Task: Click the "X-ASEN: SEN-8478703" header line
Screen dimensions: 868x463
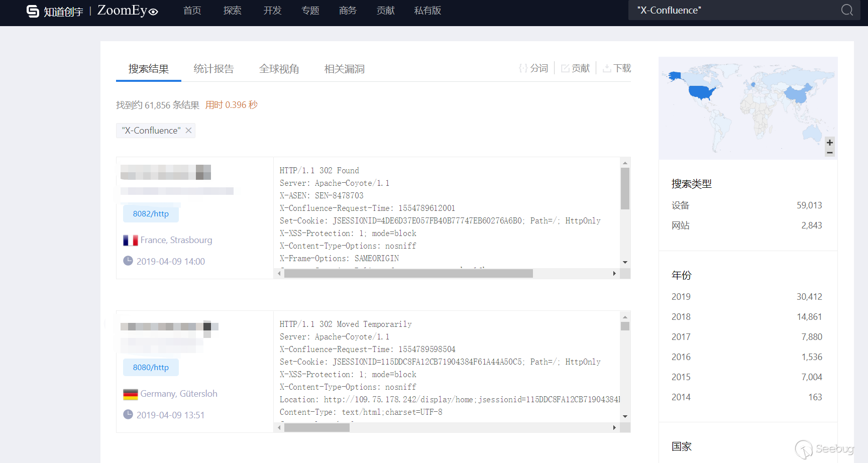Action: point(321,196)
